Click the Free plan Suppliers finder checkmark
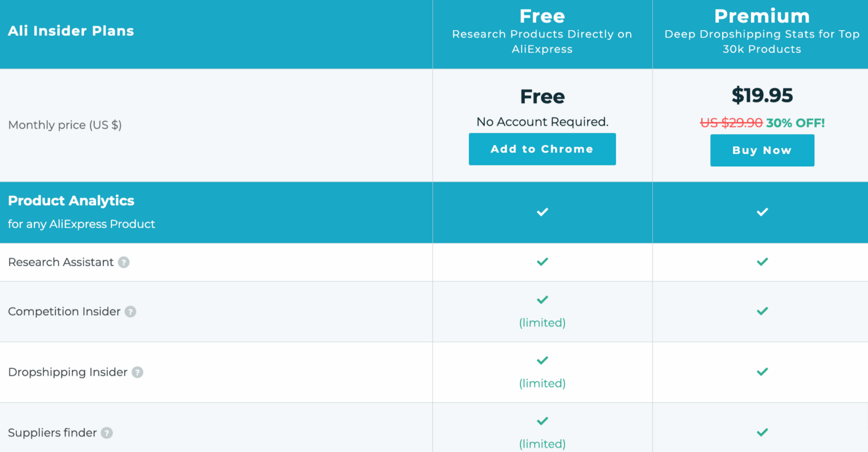 [x=542, y=421]
